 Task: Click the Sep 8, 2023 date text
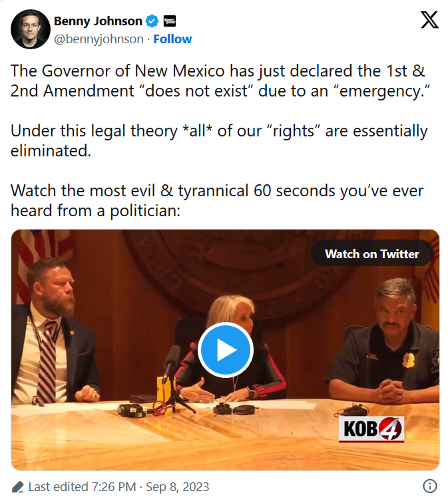177,487
